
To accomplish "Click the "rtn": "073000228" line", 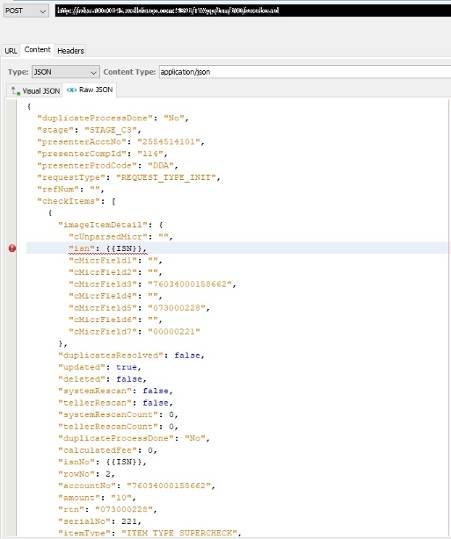I will [x=108, y=509].
